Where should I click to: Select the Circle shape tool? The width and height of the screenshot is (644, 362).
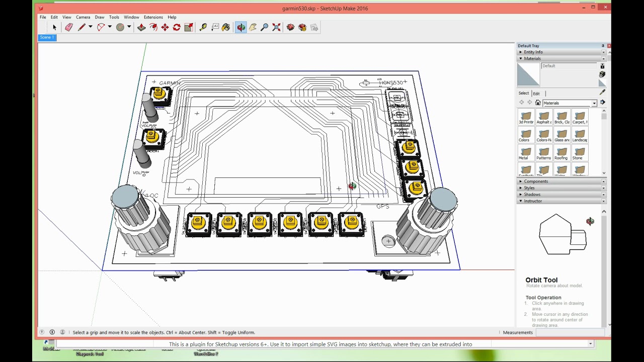(120, 27)
